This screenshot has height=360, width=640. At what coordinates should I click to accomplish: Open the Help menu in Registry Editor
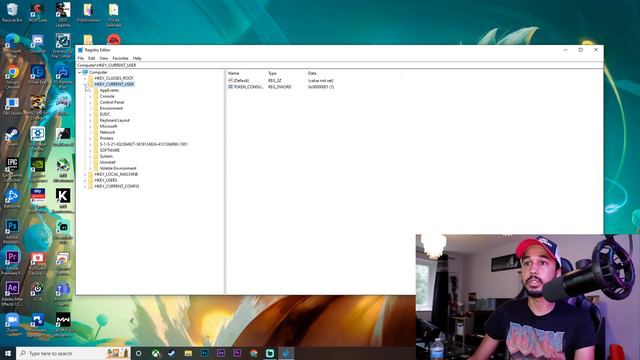click(137, 58)
